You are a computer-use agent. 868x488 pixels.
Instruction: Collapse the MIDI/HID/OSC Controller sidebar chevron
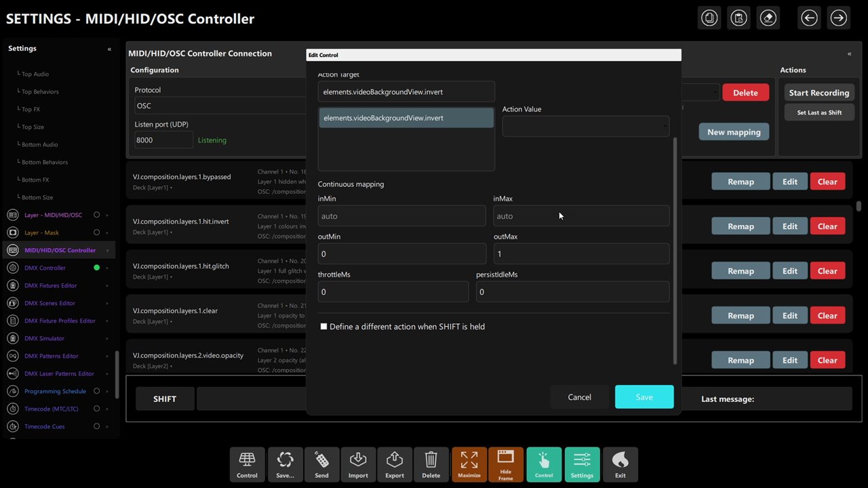[107, 250]
